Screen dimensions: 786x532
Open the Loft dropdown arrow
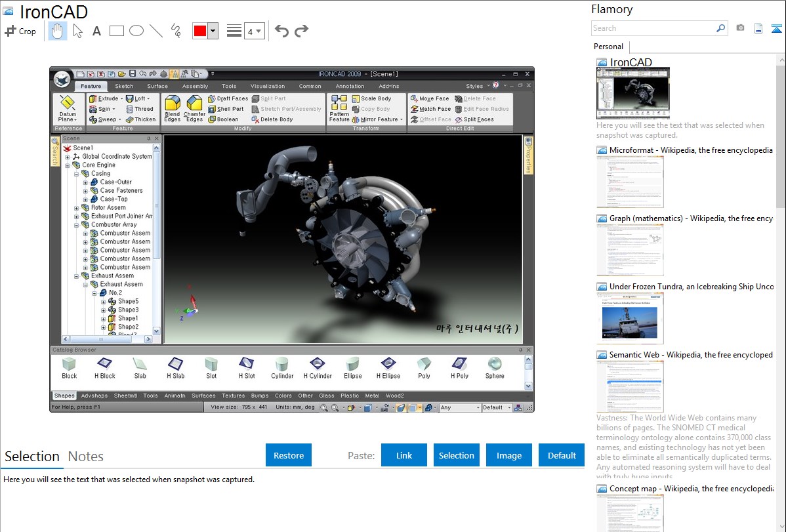pos(148,99)
